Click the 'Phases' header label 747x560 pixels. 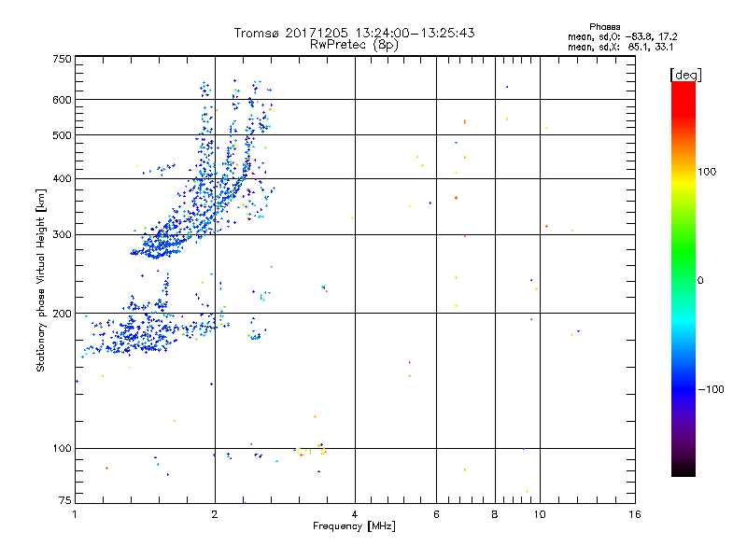pos(604,27)
